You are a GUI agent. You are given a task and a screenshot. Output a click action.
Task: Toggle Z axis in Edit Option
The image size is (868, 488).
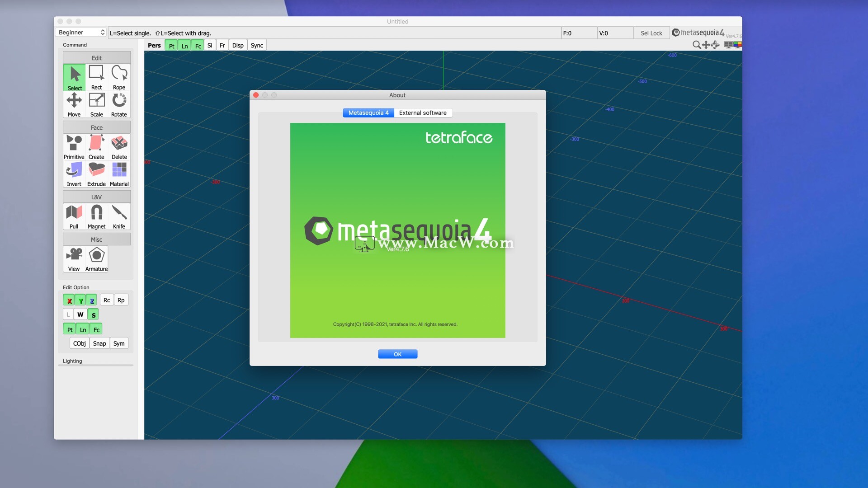(92, 300)
